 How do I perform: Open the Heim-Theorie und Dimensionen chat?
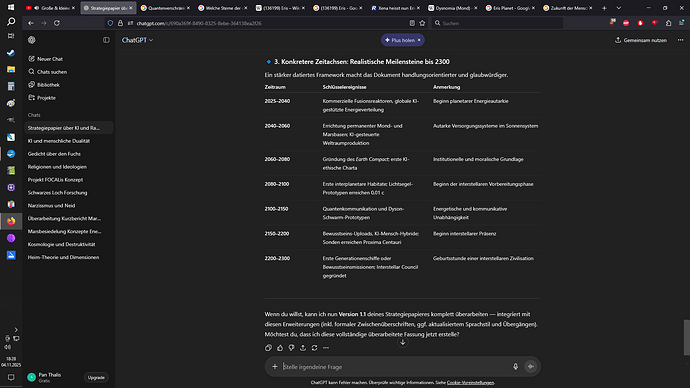tap(68, 257)
